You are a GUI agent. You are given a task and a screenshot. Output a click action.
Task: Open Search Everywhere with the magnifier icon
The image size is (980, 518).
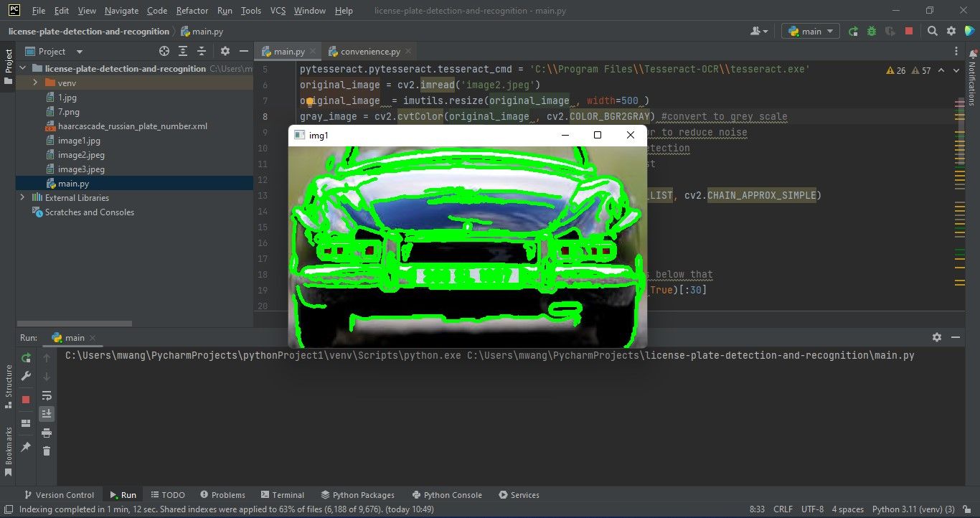(x=933, y=31)
